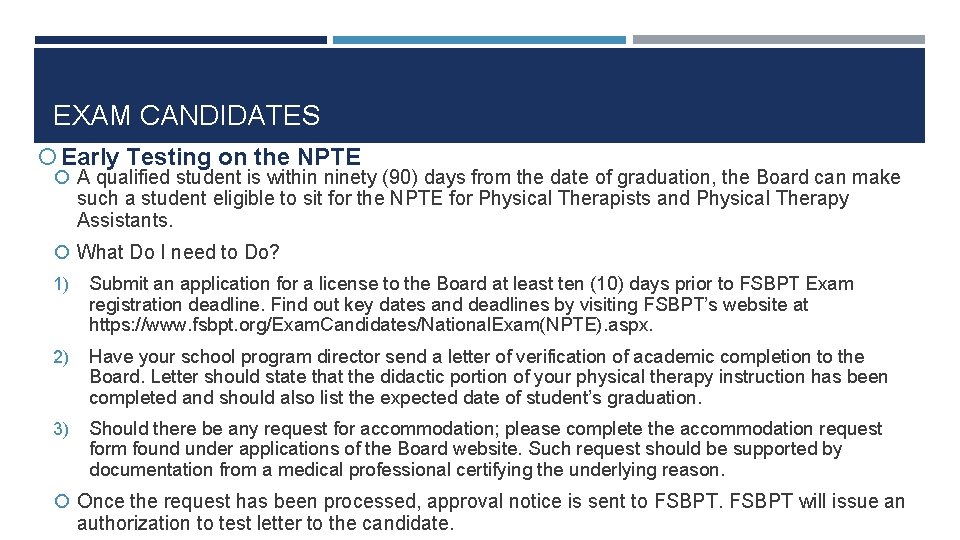Image resolution: width=960 pixels, height=540 pixels.
Task: Click the bullet before "Once the request"
Action: [x=63, y=502]
